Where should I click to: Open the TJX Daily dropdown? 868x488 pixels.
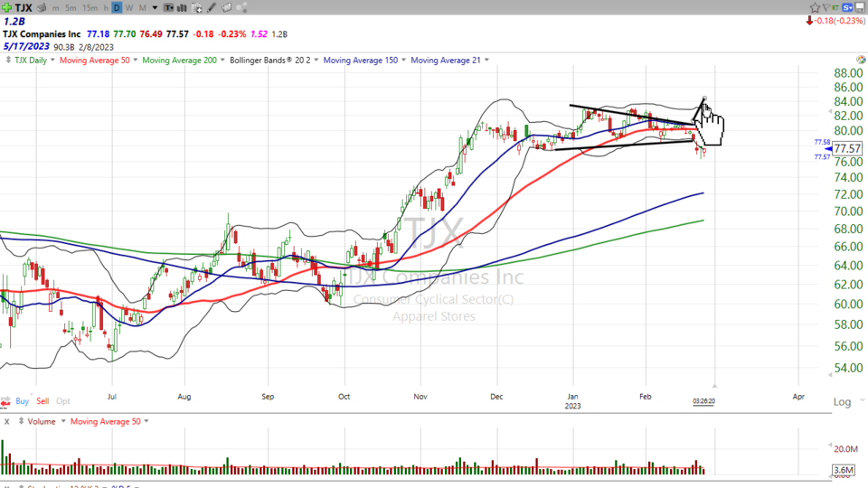tap(52, 60)
